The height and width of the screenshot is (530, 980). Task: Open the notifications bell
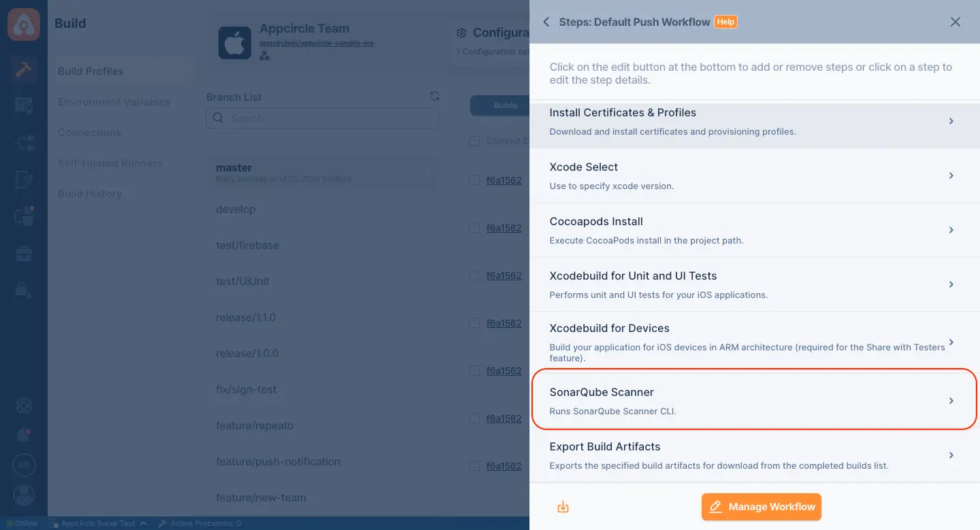24,435
